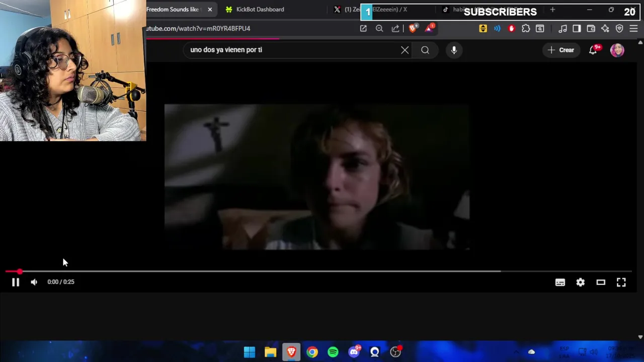
Task: Click the page scrollbar down arrow
Action: (640, 337)
